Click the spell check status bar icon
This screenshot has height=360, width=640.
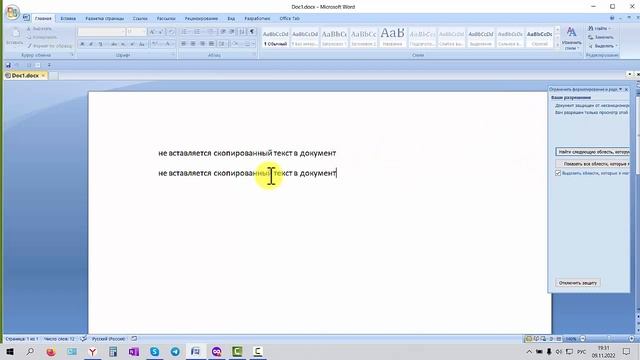point(84,339)
